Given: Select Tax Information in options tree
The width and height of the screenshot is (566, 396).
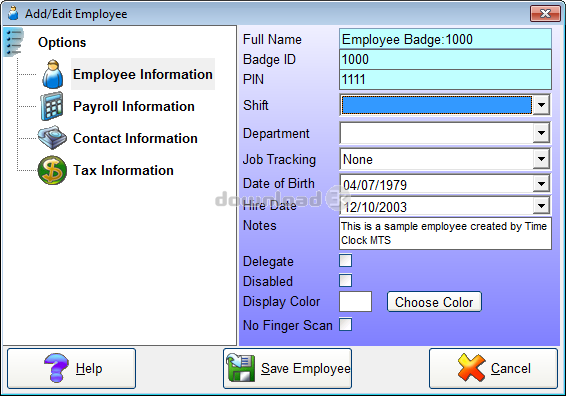Looking at the screenshot, I should click(x=123, y=170).
